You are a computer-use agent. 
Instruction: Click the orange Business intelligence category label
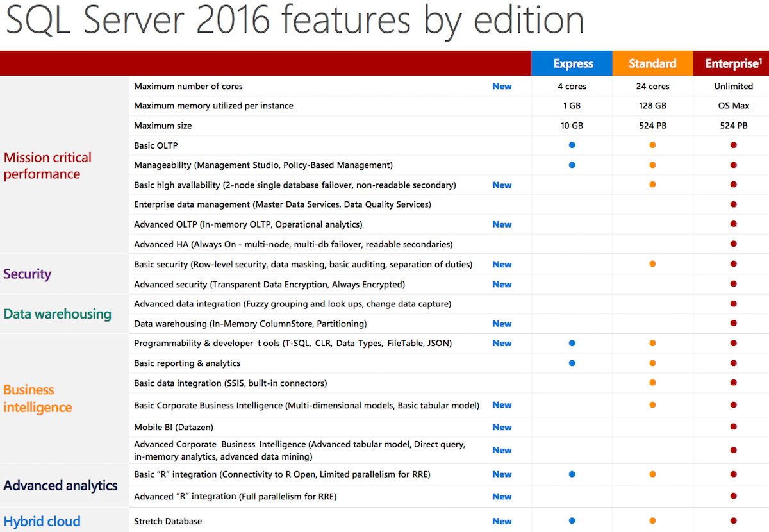click(x=38, y=398)
